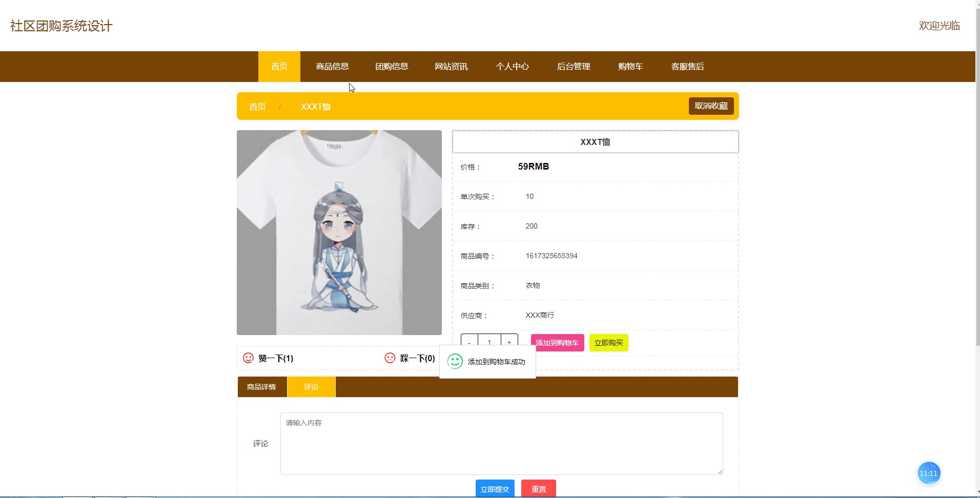Click 赞一下(1) like text
This screenshot has height=498, width=980.
click(276, 358)
